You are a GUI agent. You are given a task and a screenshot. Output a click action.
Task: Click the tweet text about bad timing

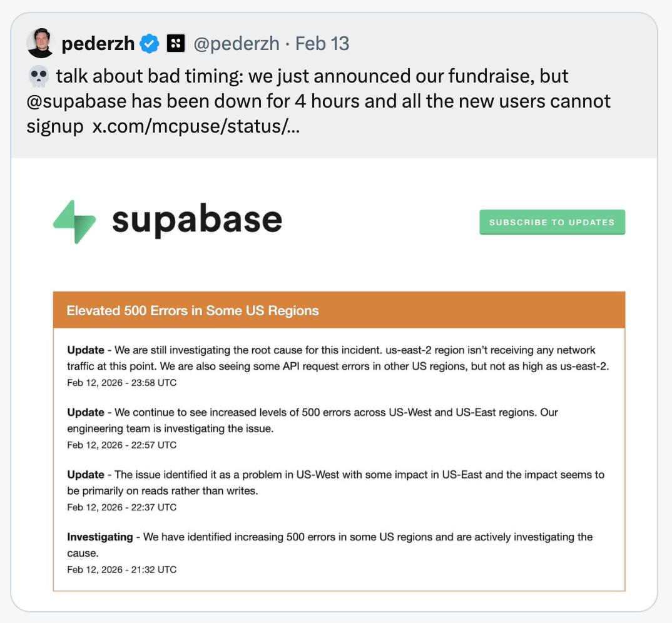click(313, 77)
